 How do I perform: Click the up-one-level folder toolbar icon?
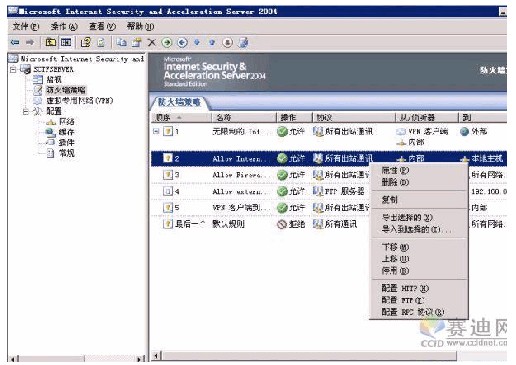(51, 42)
